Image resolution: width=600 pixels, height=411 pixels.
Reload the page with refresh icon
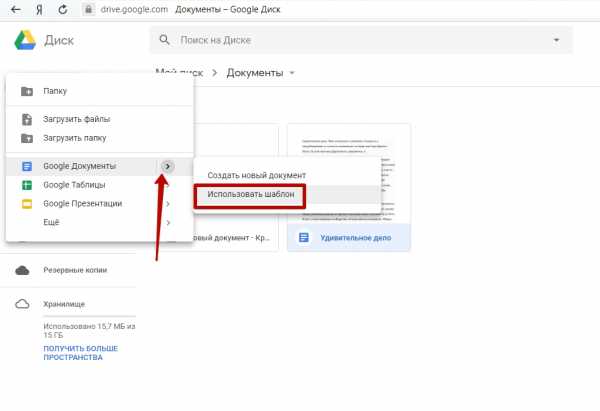coord(63,9)
